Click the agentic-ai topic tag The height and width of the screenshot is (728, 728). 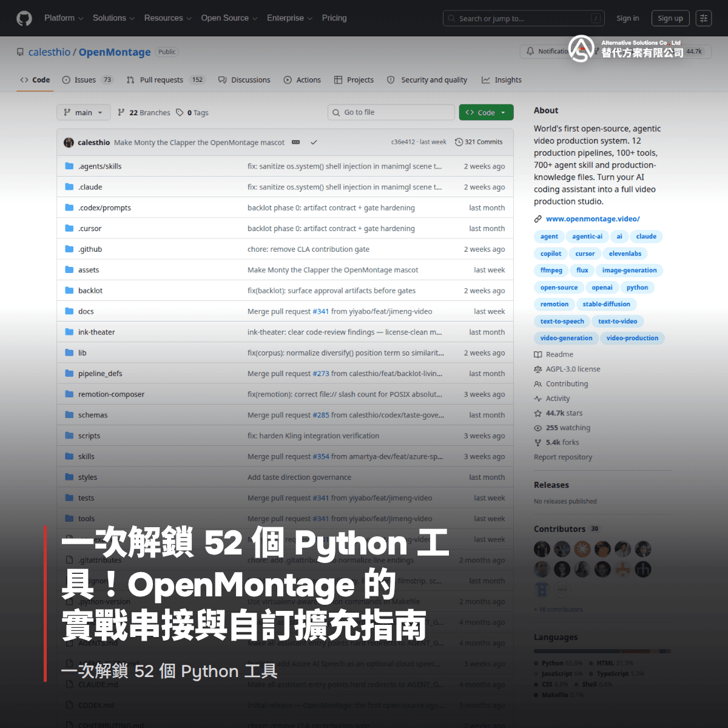tap(587, 237)
